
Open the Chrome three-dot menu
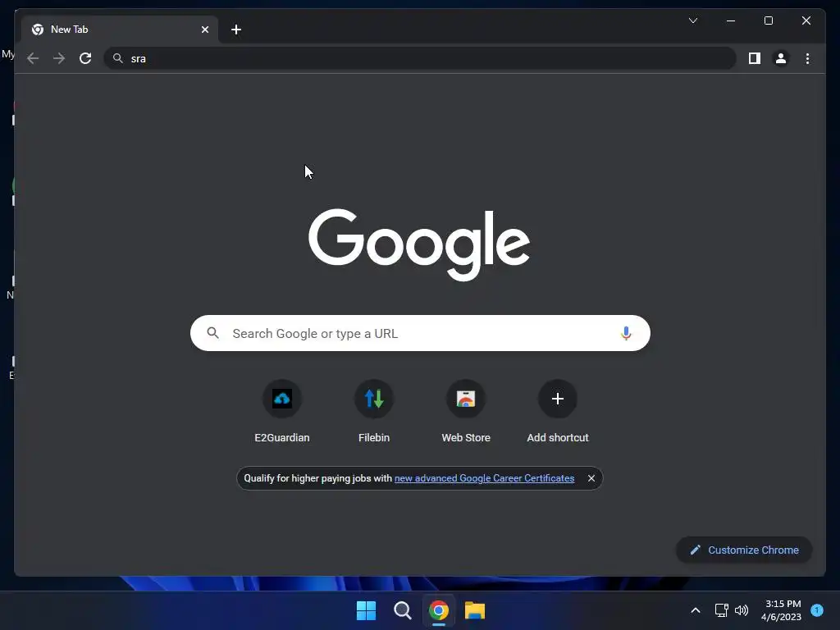(807, 58)
